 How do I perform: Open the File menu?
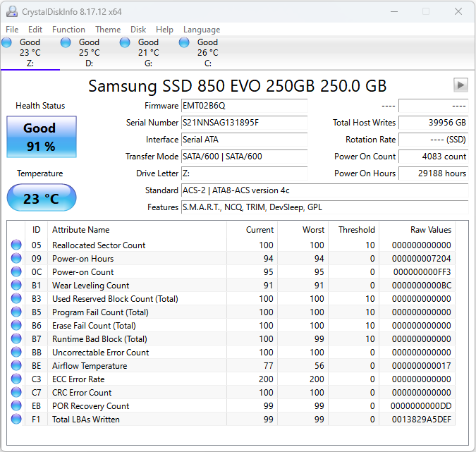coord(12,30)
